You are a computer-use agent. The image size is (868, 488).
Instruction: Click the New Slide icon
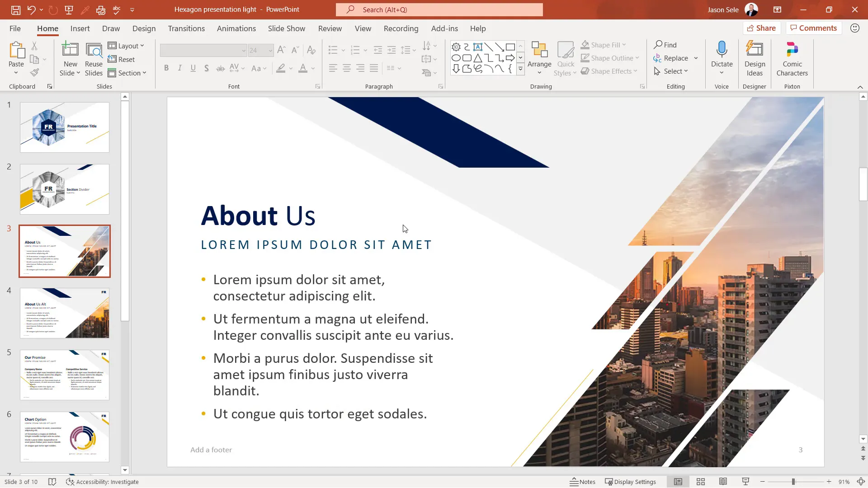point(70,49)
